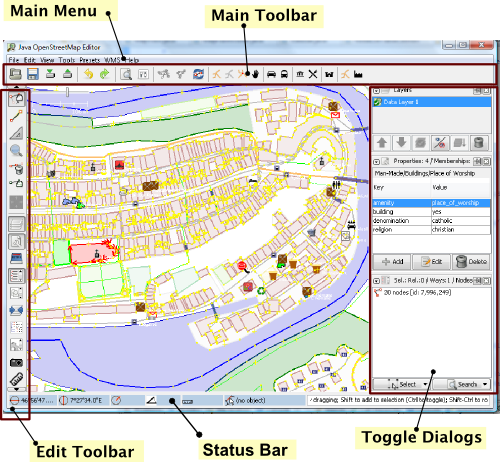Activate the Delete mode tool

pyautogui.click(x=16, y=168)
